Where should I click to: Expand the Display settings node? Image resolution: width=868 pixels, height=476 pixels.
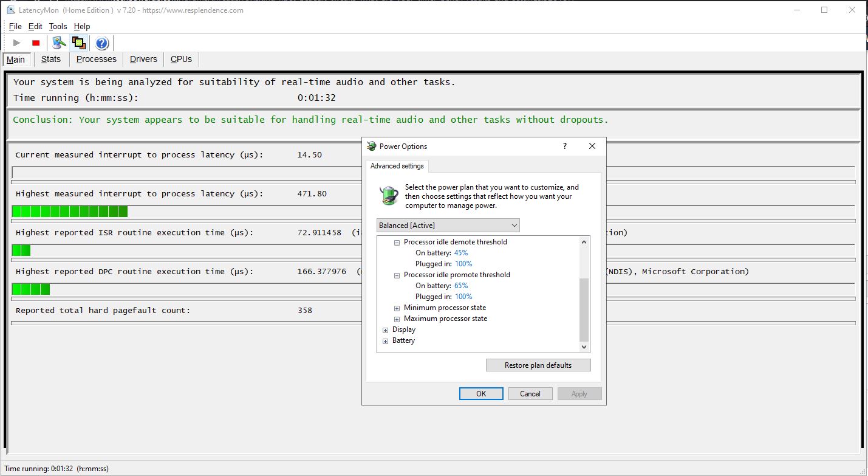click(x=385, y=329)
